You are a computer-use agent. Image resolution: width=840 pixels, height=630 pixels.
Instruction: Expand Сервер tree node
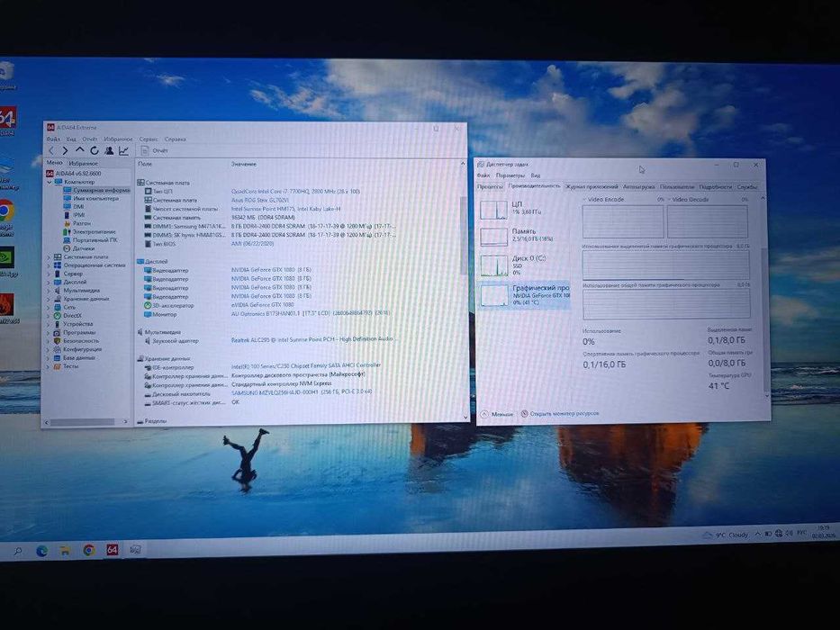[49, 274]
